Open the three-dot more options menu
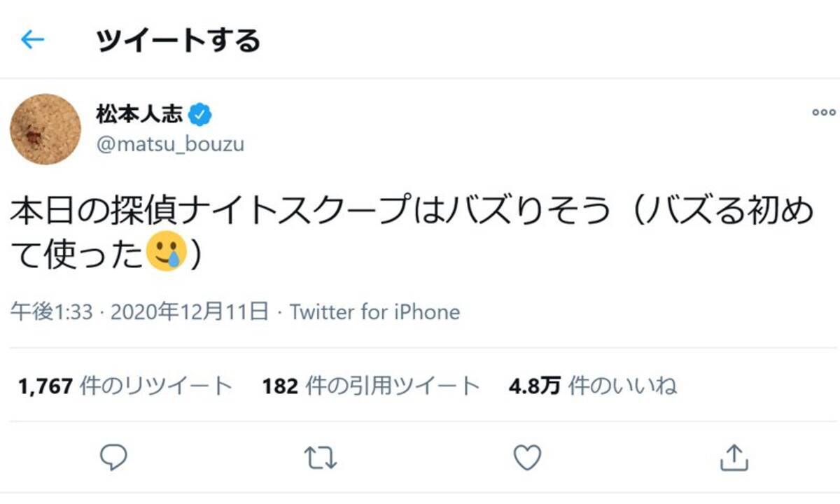The image size is (840, 504). click(823, 112)
